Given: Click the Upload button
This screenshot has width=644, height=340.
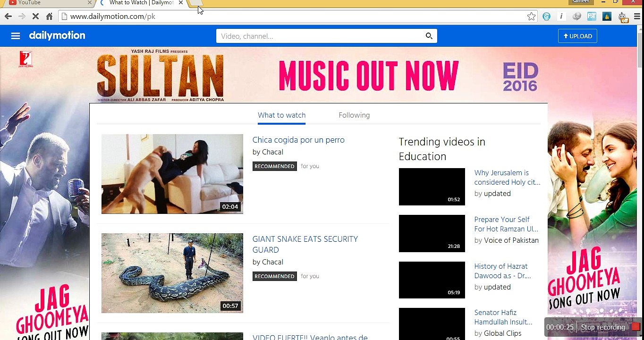Looking at the screenshot, I should (577, 36).
